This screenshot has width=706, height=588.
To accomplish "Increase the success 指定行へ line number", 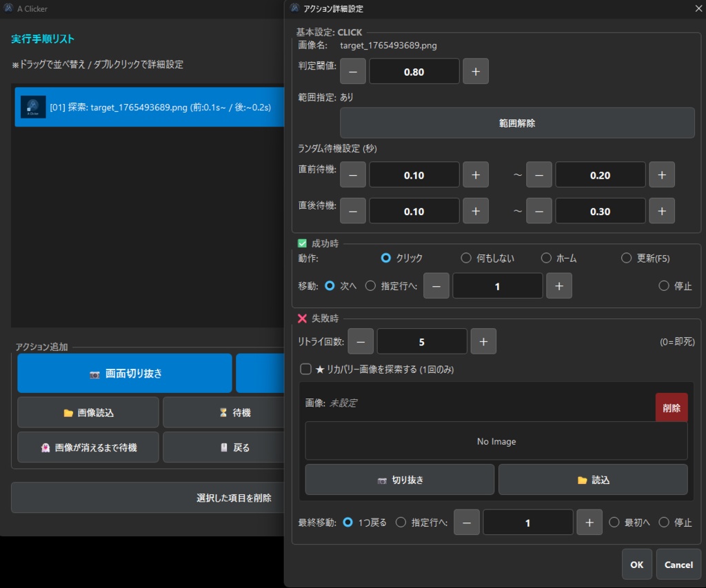I will pos(558,286).
